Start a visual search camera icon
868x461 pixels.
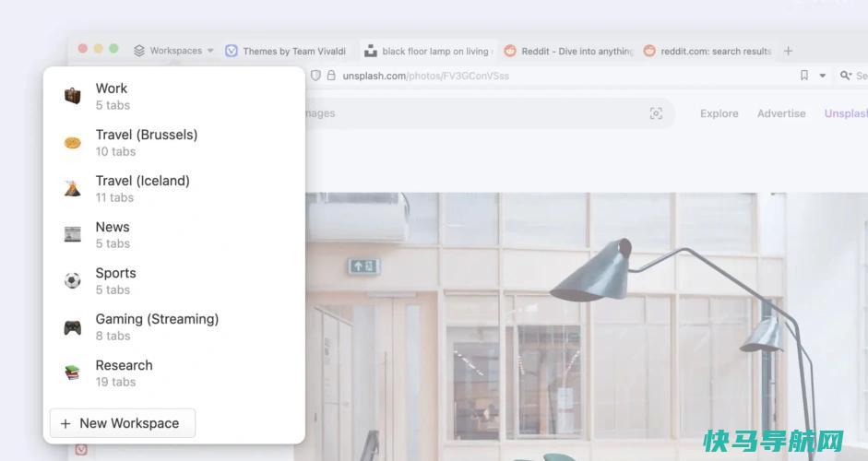656,113
